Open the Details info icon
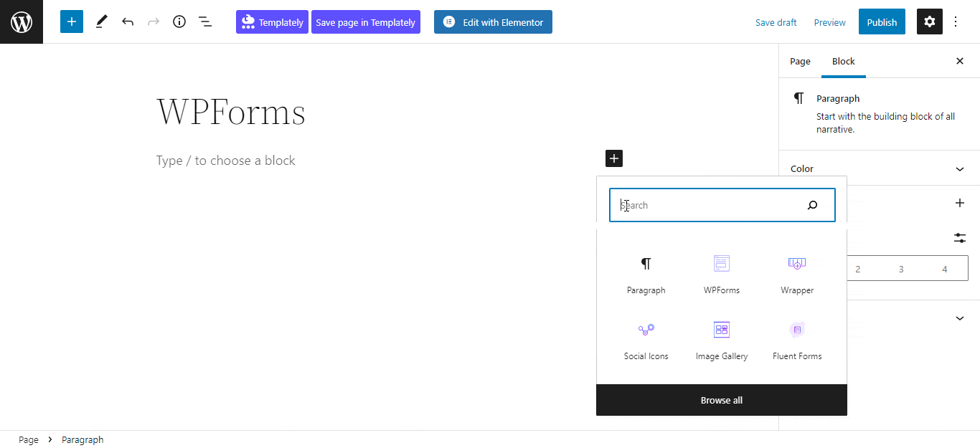The height and width of the screenshot is (448, 980). tap(179, 22)
